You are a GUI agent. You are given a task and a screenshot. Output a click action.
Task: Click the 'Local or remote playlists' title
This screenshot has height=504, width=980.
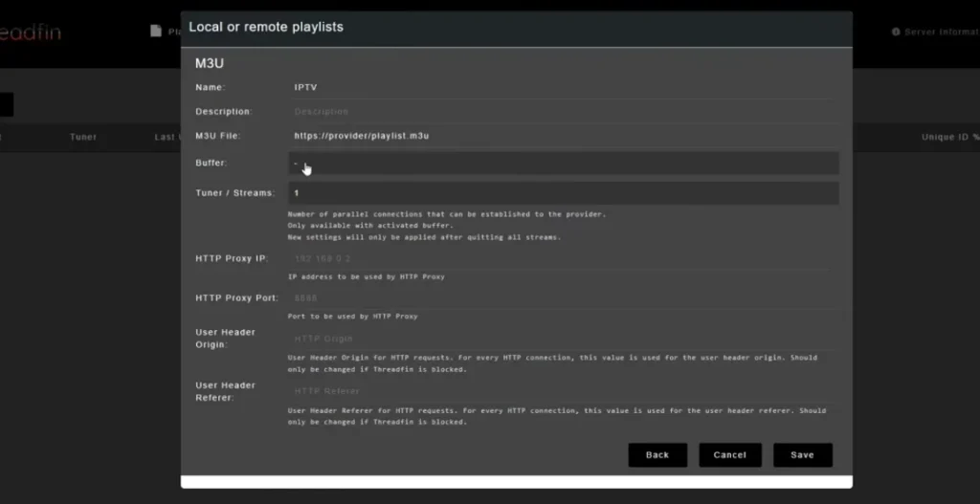pyautogui.click(x=266, y=28)
